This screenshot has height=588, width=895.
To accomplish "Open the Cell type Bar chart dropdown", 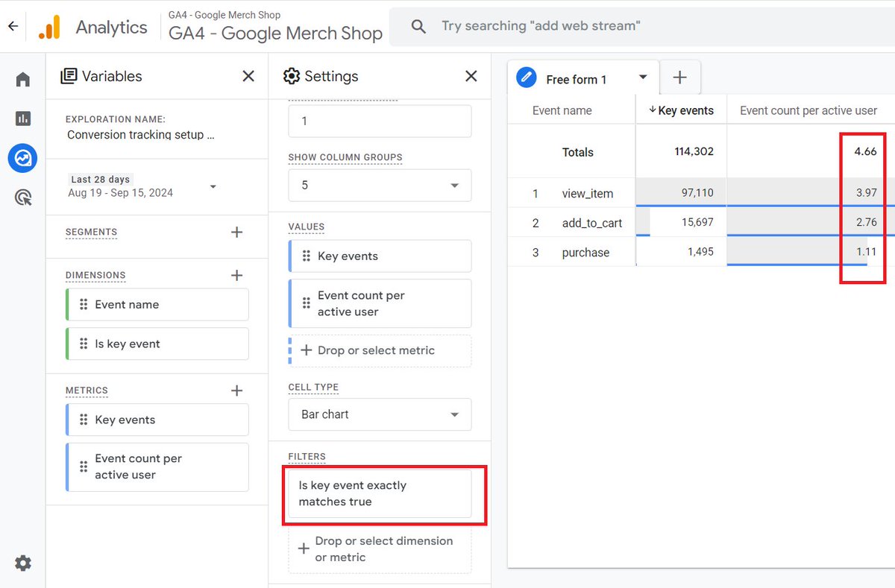I will point(380,414).
